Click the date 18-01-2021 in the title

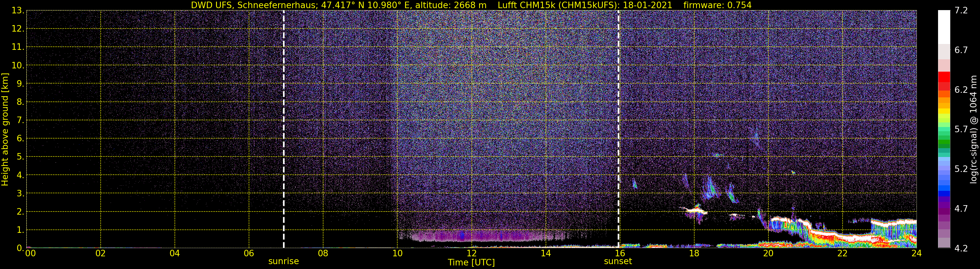648,5
